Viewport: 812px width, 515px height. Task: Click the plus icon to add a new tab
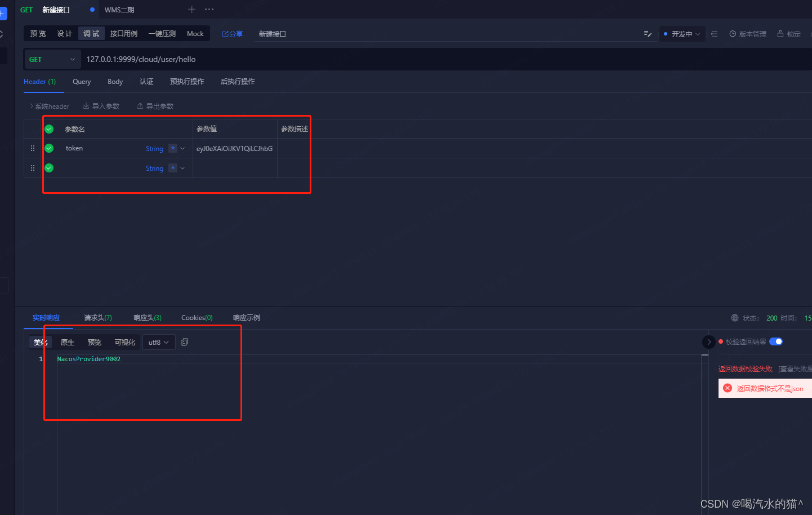[x=191, y=9]
